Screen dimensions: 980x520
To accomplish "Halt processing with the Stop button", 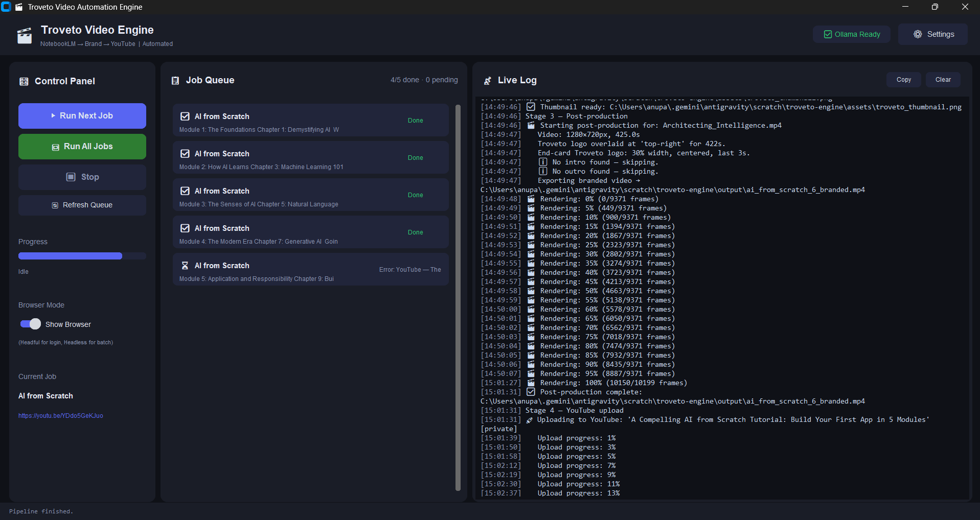I will [82, 177].
